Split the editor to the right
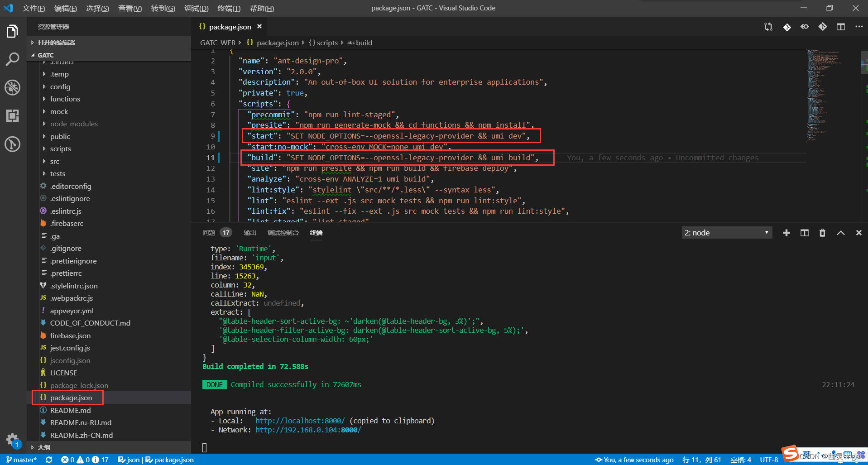The image size is (868, 465). 841,27
